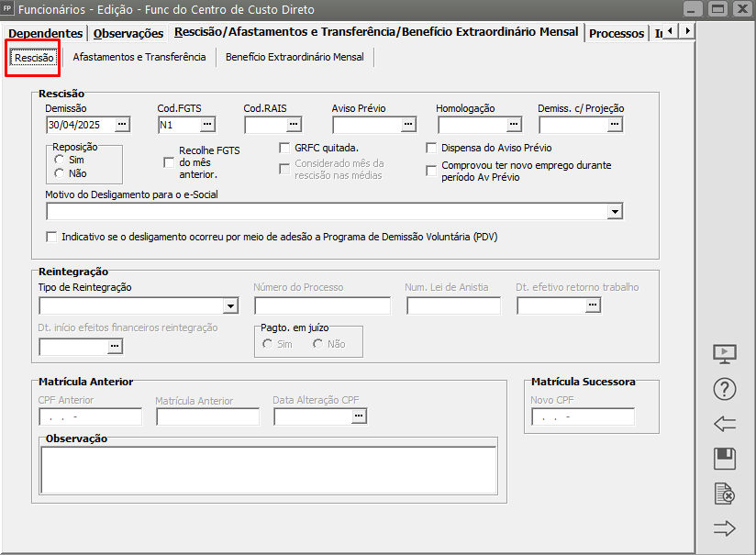The image size is (756, 555).
Task: Click the delete document icon
Action: click(x=725, y=494)
